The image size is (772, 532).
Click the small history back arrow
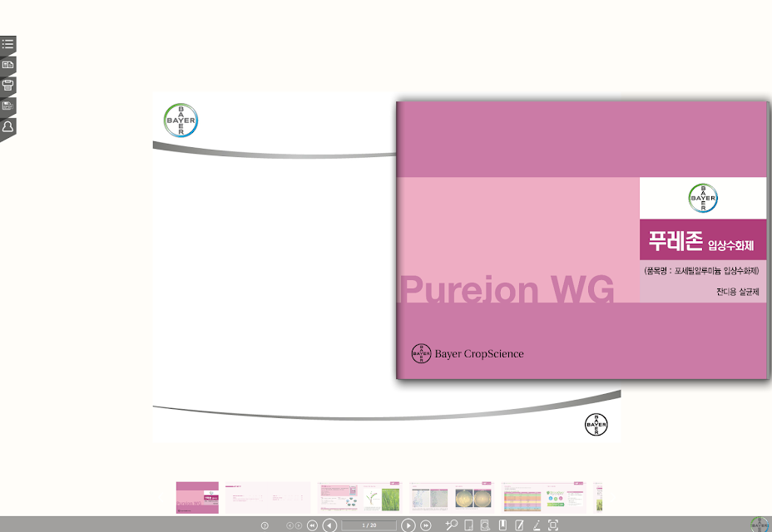click(289, 525)
